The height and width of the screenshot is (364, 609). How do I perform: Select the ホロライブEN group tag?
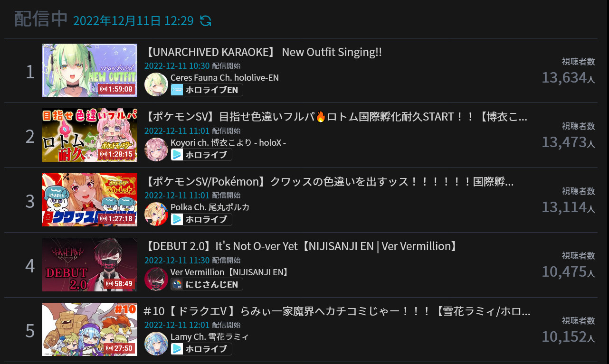(x=207, y=90)
